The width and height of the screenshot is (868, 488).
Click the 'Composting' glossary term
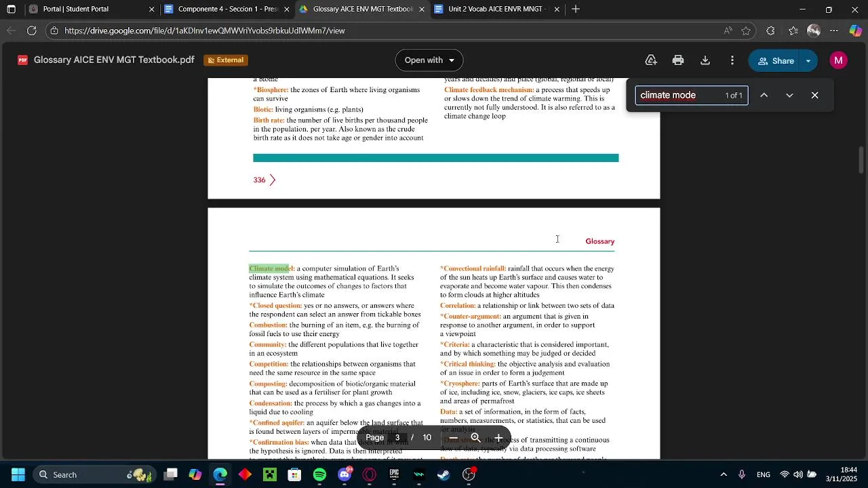pos(268,384)
